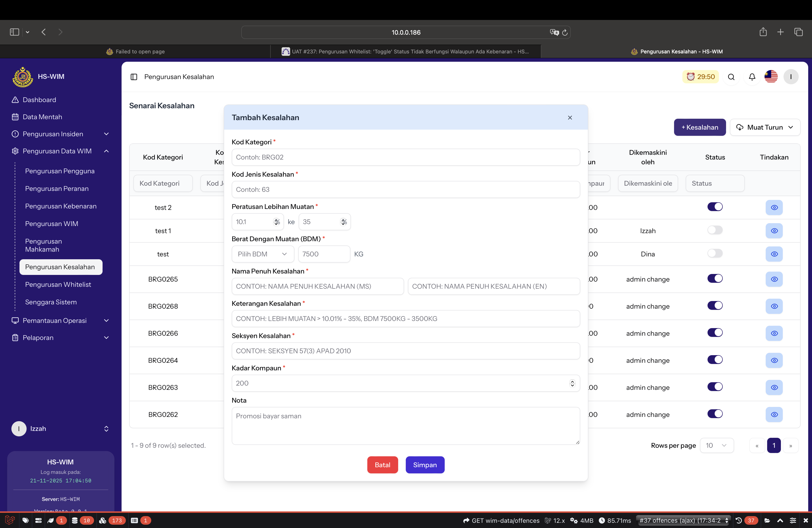Click the Safari share icon

click(763, 32)
